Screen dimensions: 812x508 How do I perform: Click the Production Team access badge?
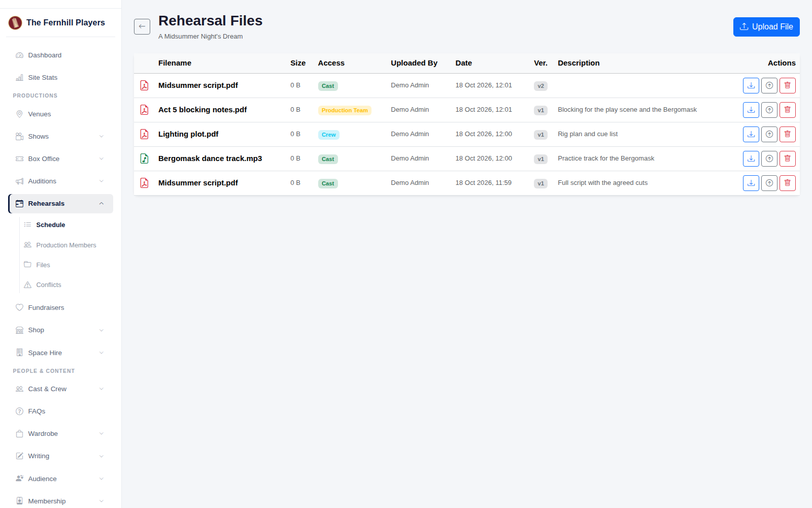point(345,110)
